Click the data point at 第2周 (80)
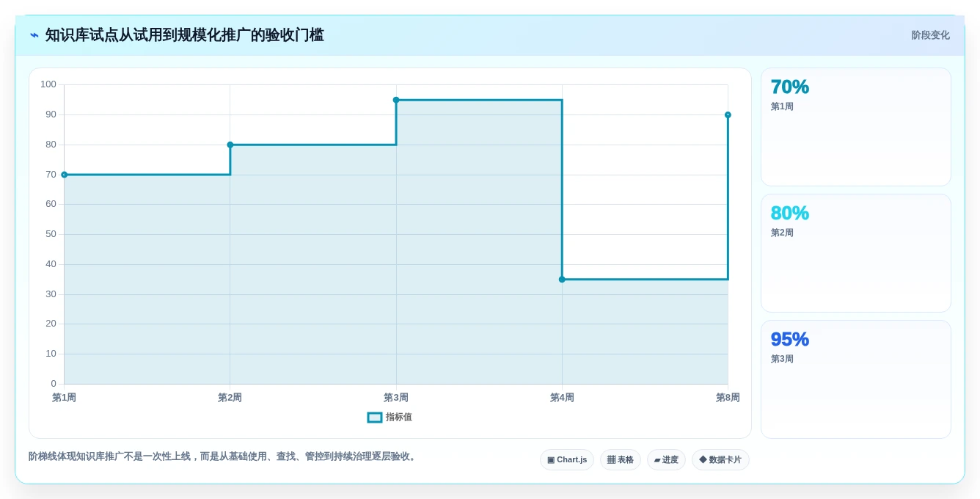 click(x=230, y=145)
